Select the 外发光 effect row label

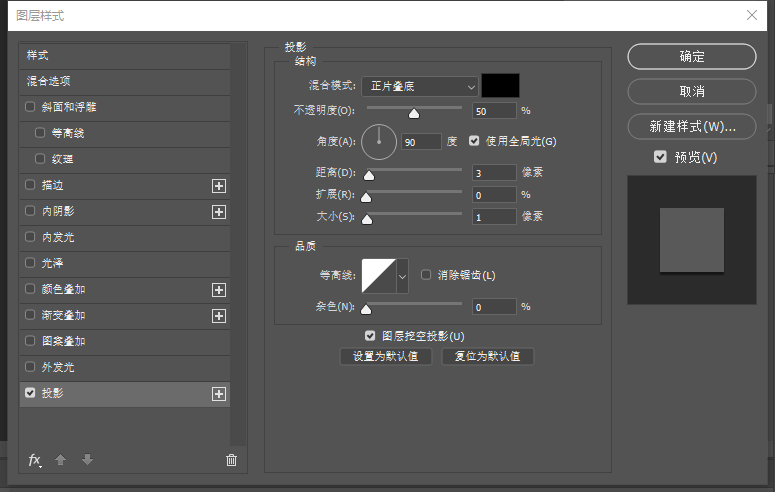[x=58, y=367]
